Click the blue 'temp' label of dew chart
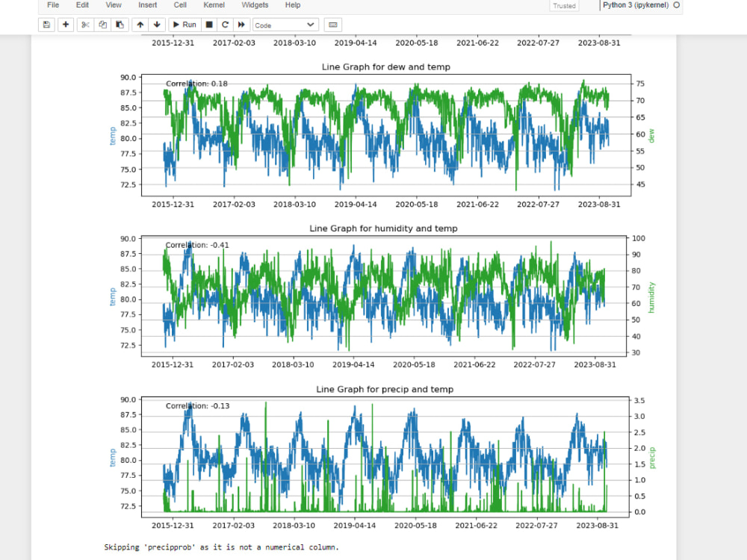The image size is (747, 560). 113,136
